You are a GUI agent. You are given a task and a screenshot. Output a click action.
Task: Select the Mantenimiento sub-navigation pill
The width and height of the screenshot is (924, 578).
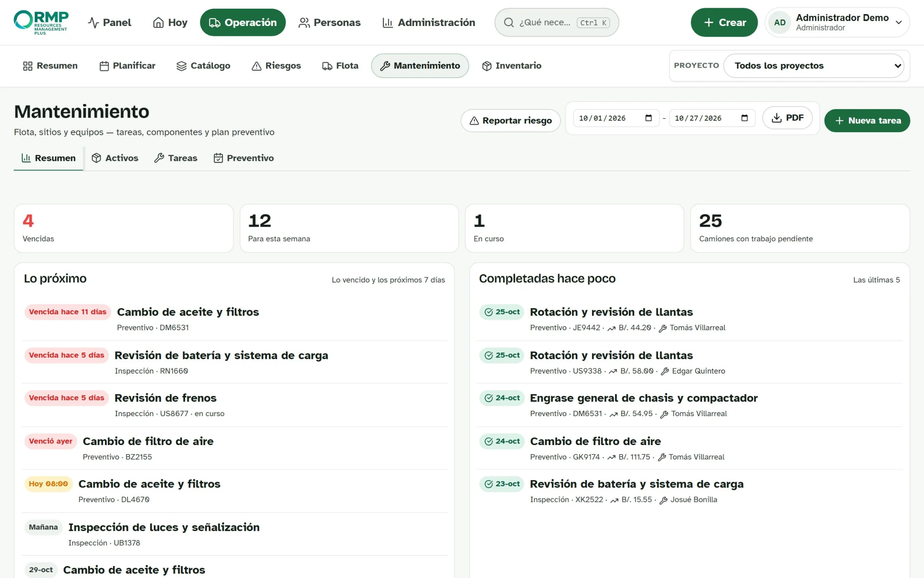[x=420, y=66]
